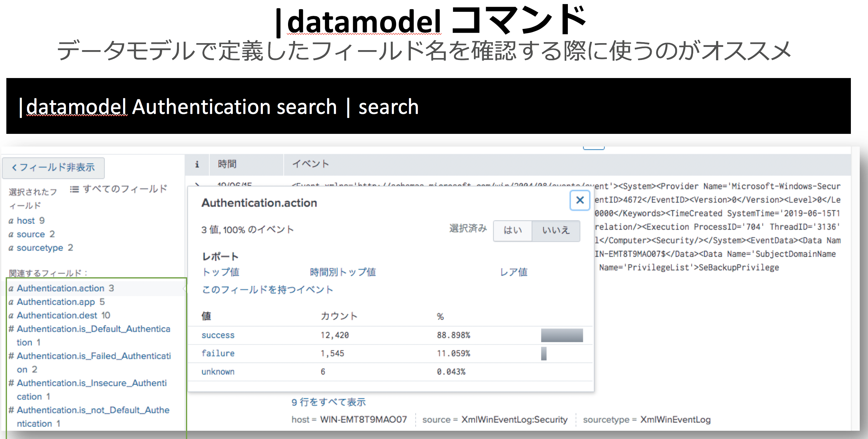Viewport: 868px width, 439px height.
Task: Open the 時間別トップ値 report
Action: pyautogui.click(x=342, y=272)
